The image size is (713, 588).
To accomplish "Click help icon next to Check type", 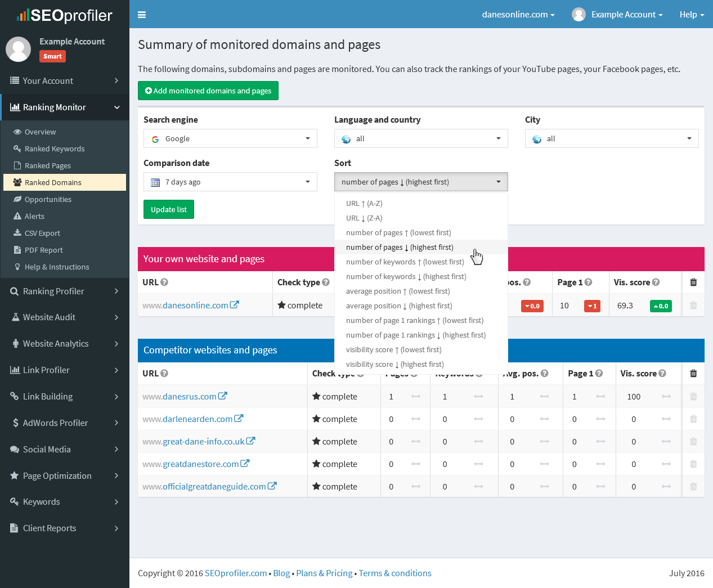I will pyautogui.click(x=326, y=282).
